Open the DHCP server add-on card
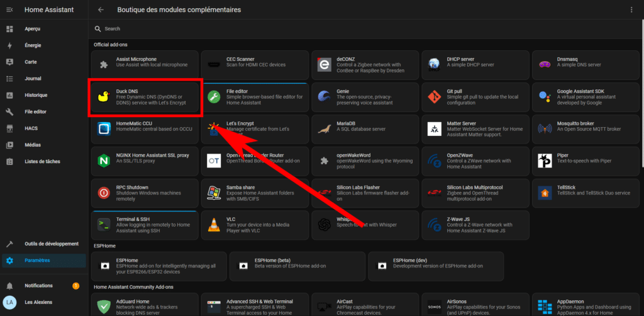The image size is (644, 316). pyautogui.click(x=475, y=65)
